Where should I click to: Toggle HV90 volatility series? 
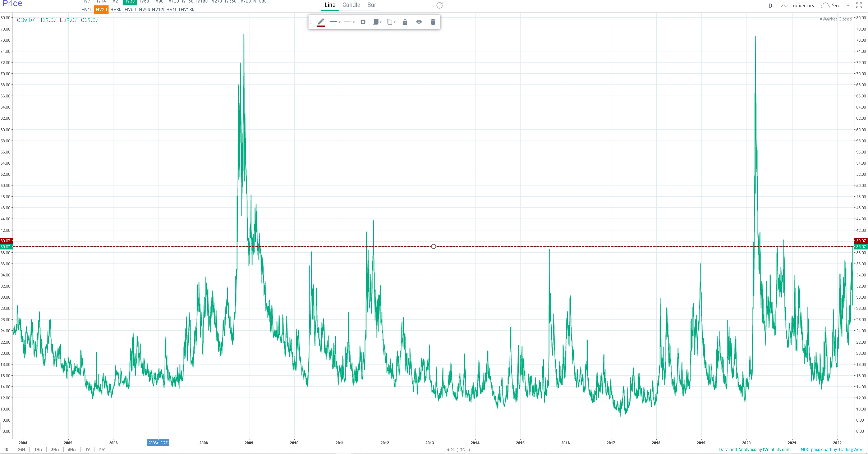coord(144,10)
